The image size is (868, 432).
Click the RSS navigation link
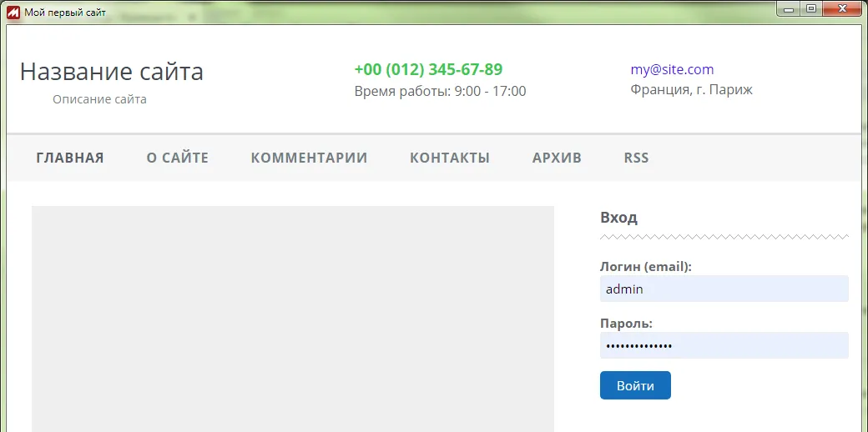(636, 158)
